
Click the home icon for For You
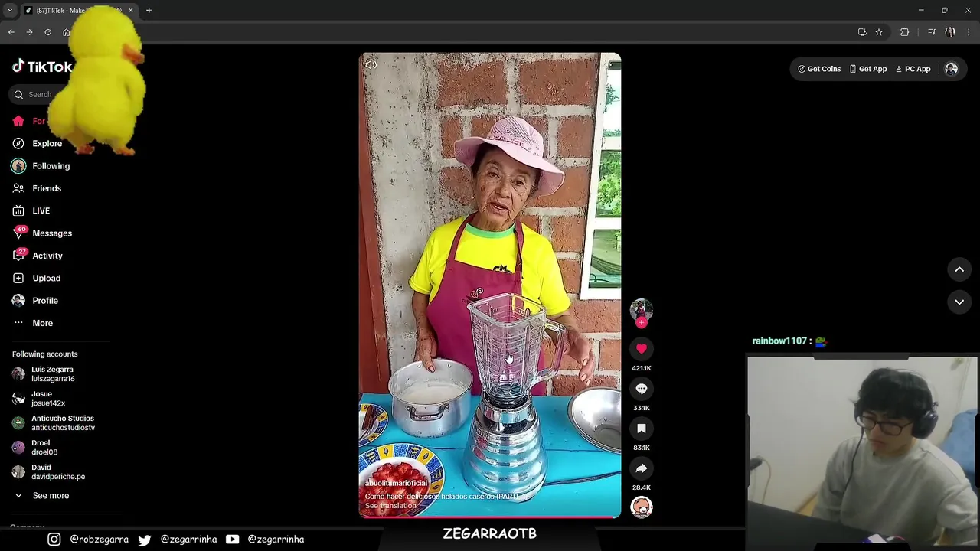click(18, 121)
